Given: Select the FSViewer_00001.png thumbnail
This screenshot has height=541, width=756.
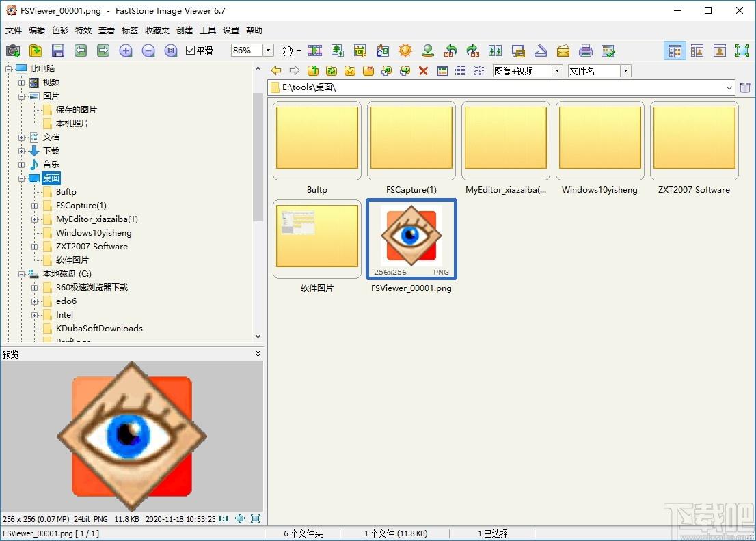Looking at the screenshot, I should pos(411,240).
